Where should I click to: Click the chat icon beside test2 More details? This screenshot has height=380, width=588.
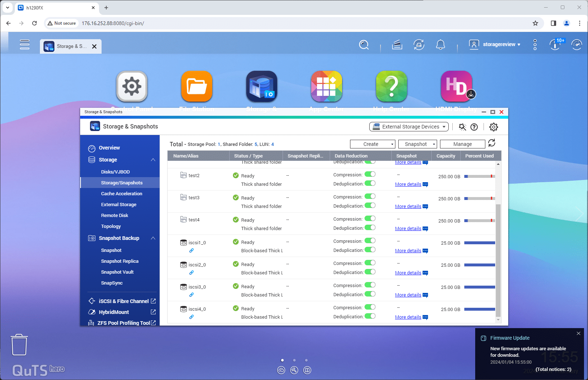(425, 184)
